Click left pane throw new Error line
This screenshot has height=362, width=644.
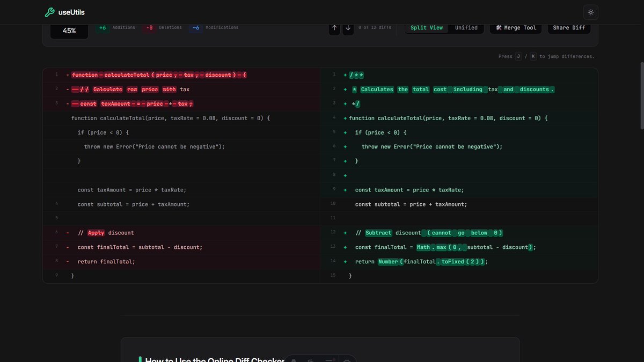181,146
